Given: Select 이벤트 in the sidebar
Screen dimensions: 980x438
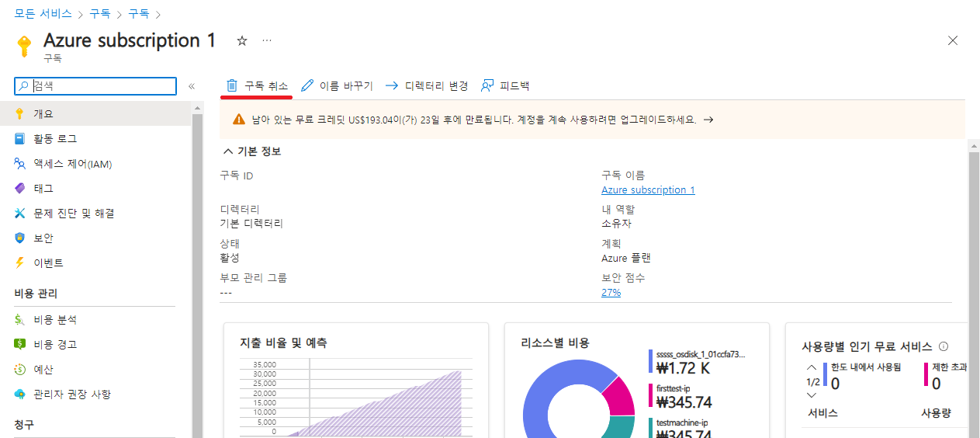Looking at the screenshot, I should pyautogui.click(x=95, y=263).
